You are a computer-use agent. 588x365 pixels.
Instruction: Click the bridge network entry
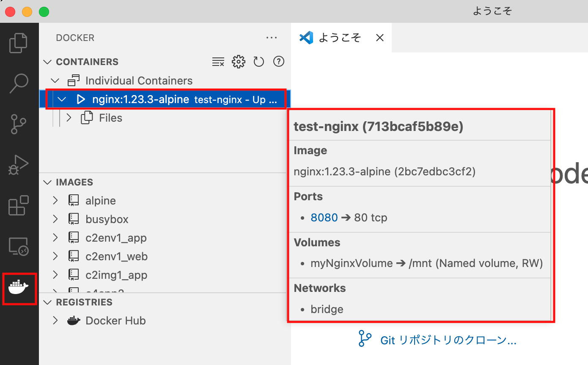[x=327, y=309]
